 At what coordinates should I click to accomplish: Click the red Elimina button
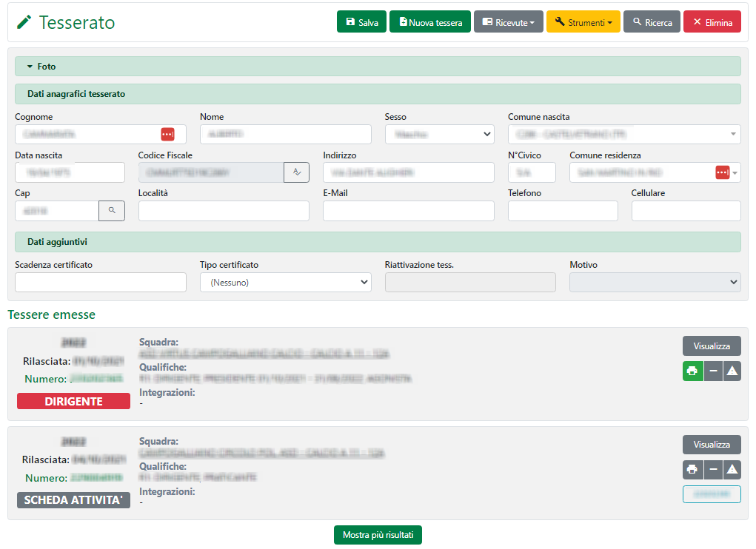pyautogui.click(x=712, y=22)
